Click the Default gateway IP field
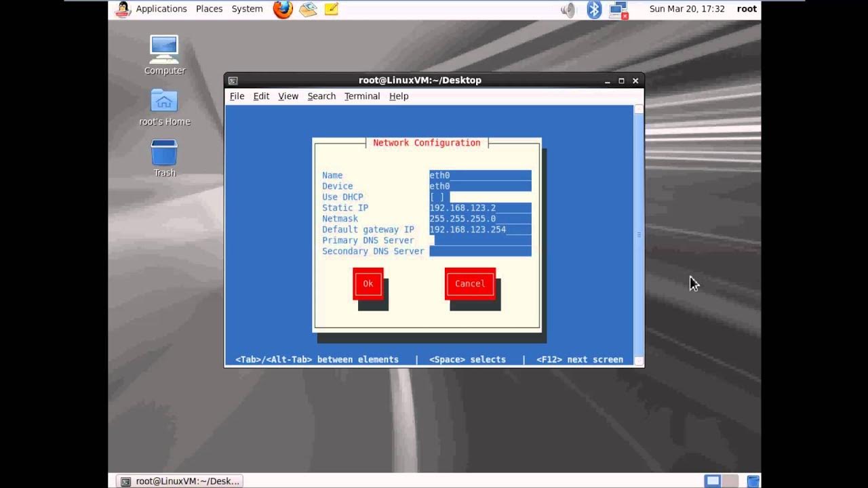Viewport: 868px width, 488px height. (480, 230)
